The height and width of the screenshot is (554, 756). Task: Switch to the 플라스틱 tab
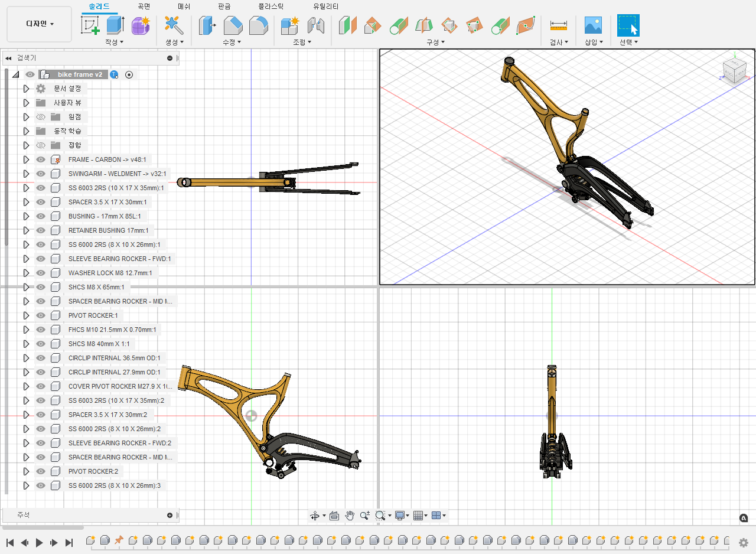click(271, 6)
